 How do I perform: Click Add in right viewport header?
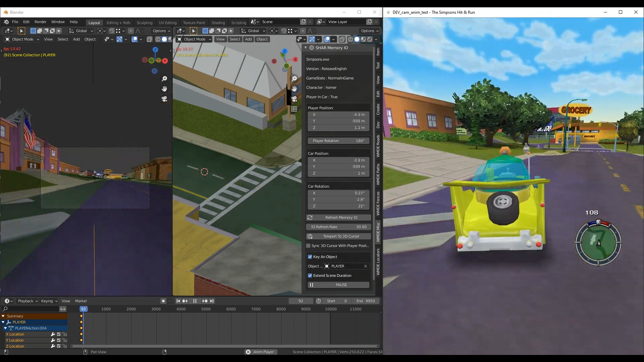(248, 39)
